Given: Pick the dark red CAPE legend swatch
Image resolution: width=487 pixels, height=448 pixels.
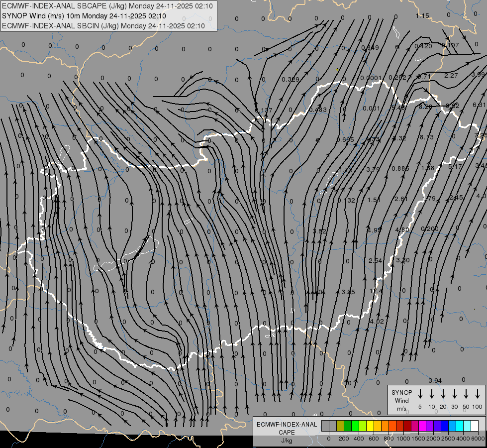Looking at the screenshot, I should pos(407,426).
